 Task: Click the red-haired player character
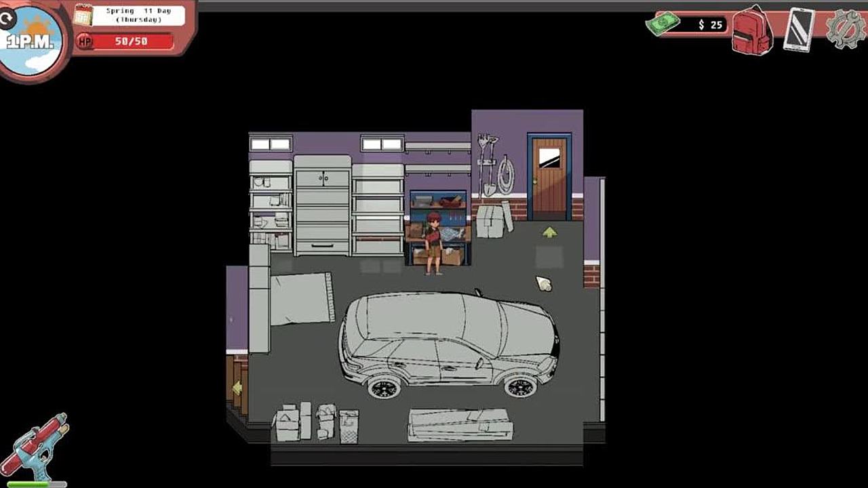pos(433,243)
